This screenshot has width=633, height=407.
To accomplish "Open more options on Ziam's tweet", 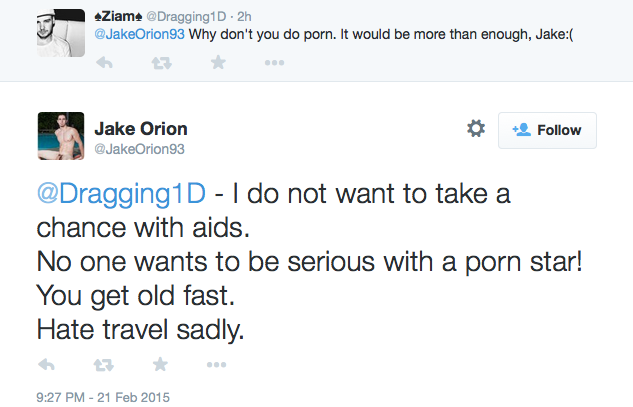I will [275, 63].
